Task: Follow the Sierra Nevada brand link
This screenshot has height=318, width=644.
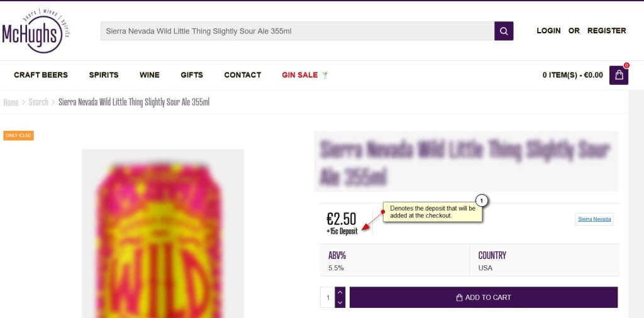Action: point(594,219)
